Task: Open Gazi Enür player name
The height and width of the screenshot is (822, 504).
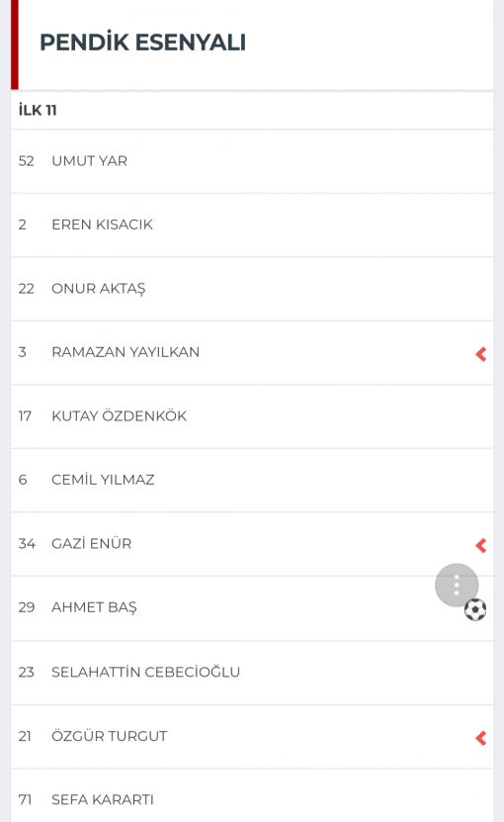Action: coord(91,544)
